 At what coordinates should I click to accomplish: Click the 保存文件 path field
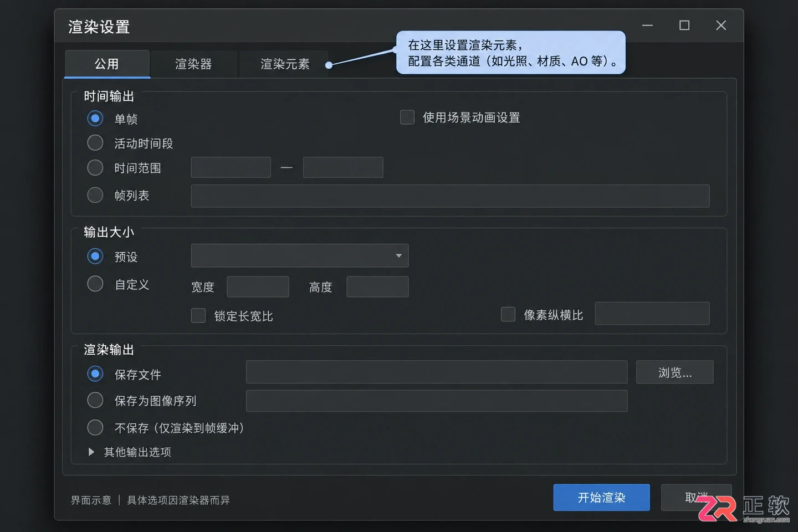(437, 372)
